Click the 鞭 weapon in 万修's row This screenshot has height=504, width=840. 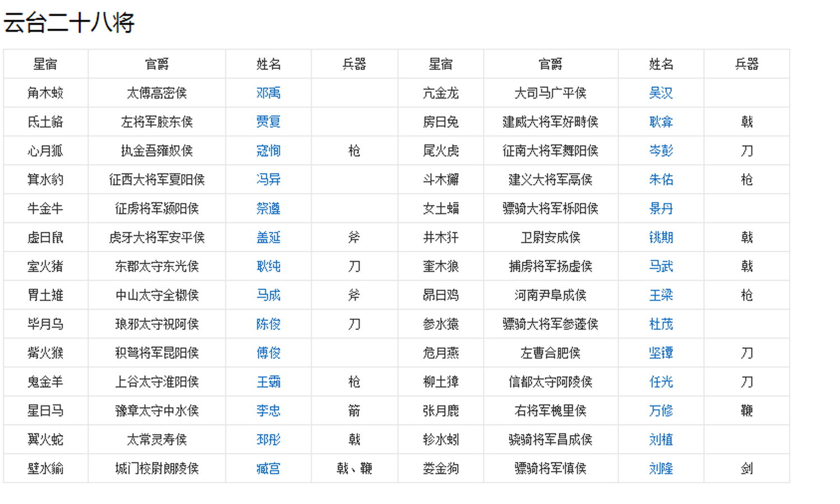point(746,411)
